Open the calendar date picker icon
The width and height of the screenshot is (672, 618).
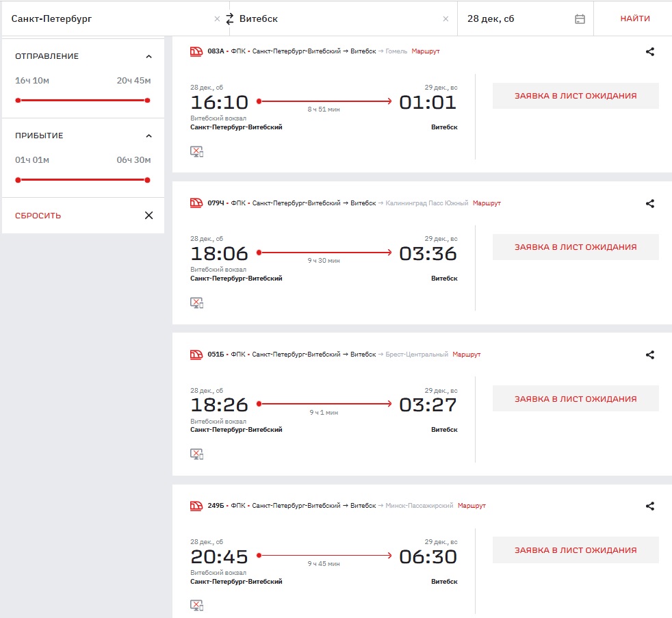[580, 19]
